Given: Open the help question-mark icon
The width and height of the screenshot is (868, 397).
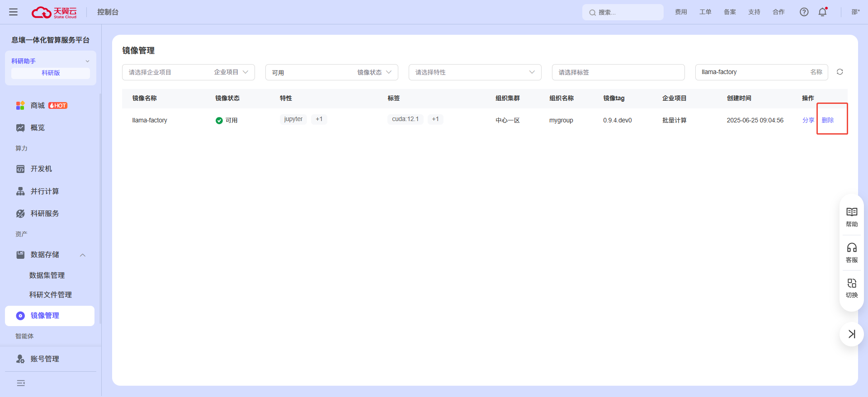Looking at the screenshot, I should [x=804, y=12].
